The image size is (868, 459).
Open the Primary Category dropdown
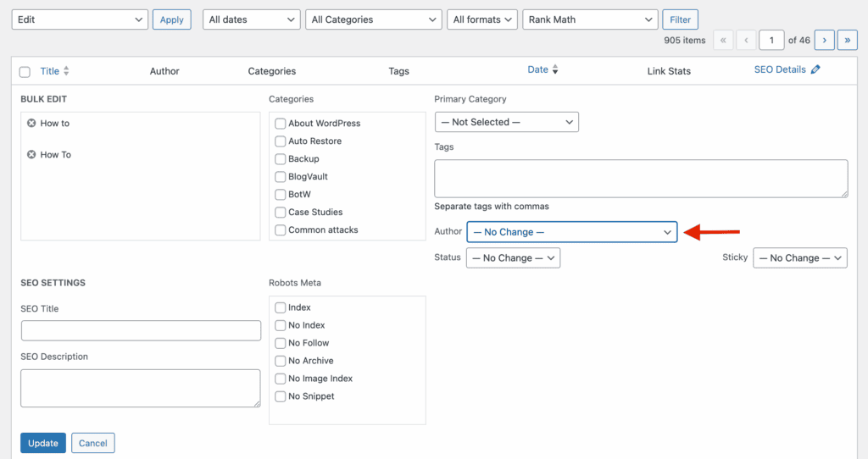click(x=507, y=122)
